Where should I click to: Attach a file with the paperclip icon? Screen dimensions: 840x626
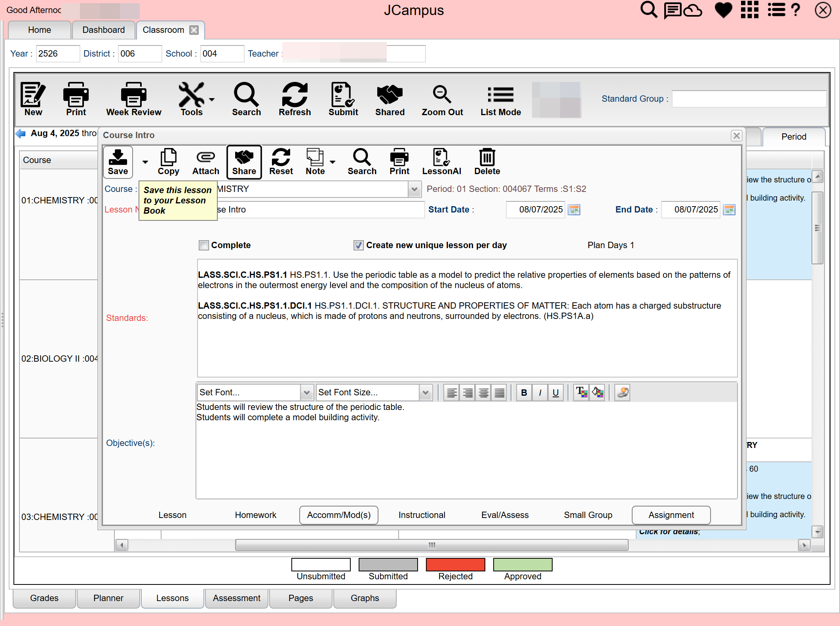(x=206, y=162)
